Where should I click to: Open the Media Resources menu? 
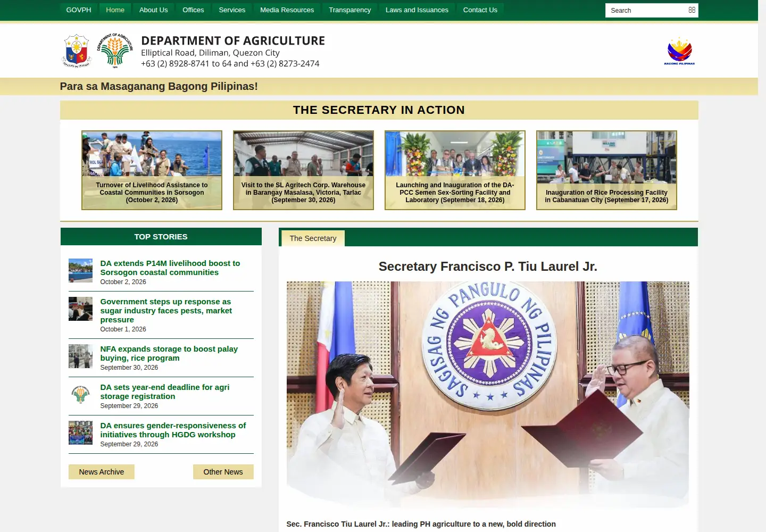(287, 10)
